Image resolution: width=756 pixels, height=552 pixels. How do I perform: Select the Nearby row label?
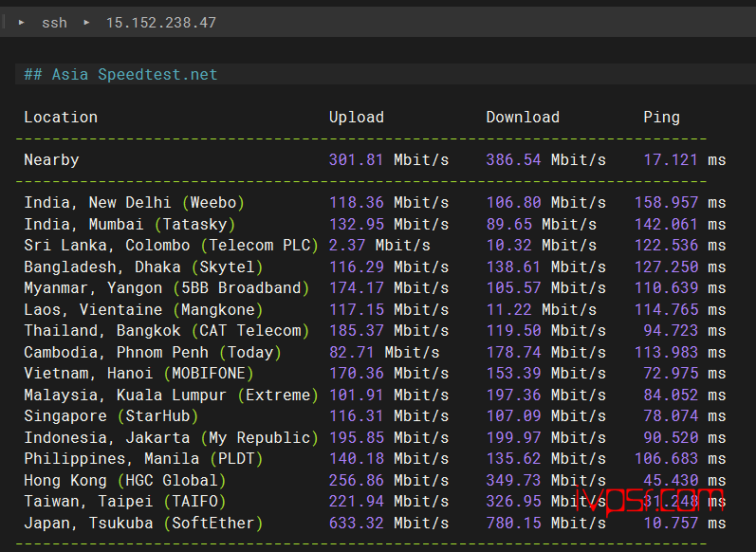[x=51, y=159]
